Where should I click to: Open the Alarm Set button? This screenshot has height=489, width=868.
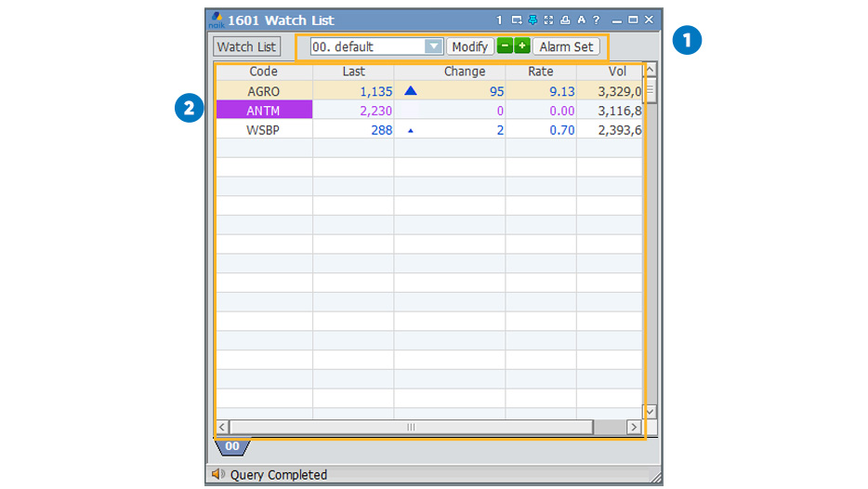[x=566, y=46]
